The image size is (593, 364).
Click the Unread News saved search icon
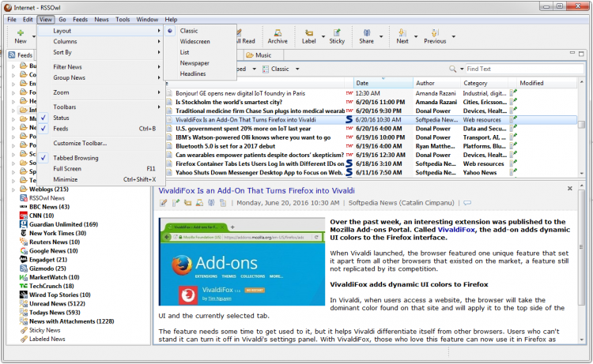click(x=24, y=303)
